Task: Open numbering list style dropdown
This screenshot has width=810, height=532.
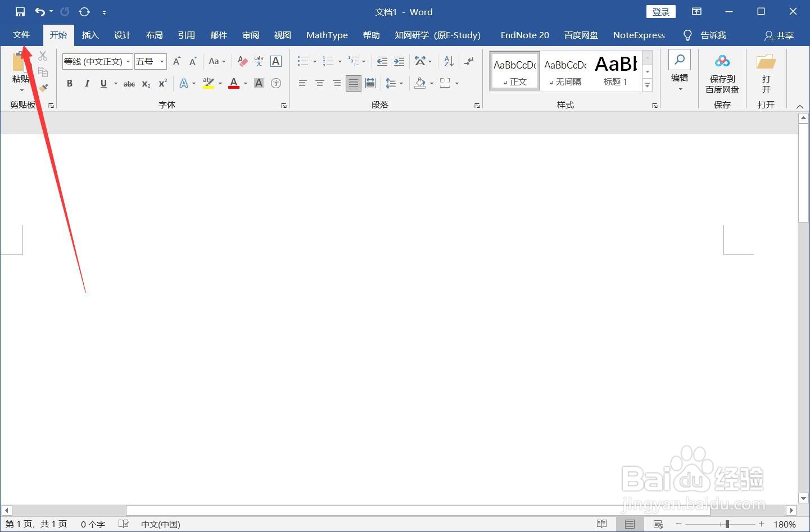Action: point(340,61)
